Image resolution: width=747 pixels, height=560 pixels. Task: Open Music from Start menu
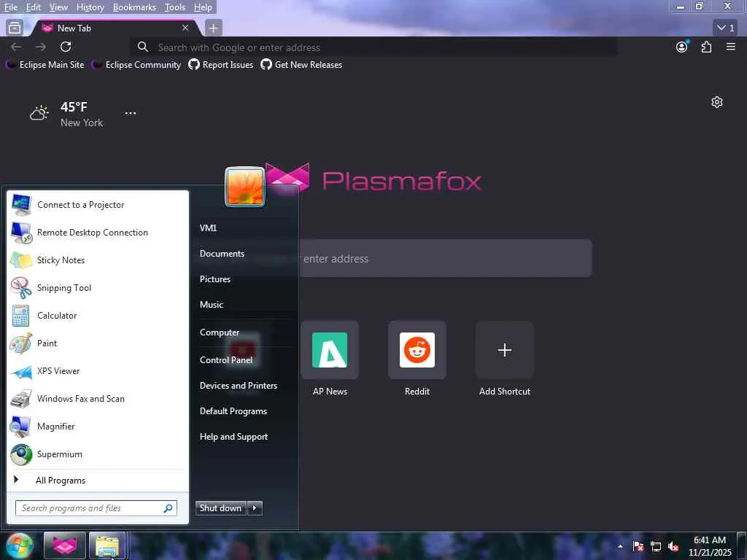click(x=212, y=305)
